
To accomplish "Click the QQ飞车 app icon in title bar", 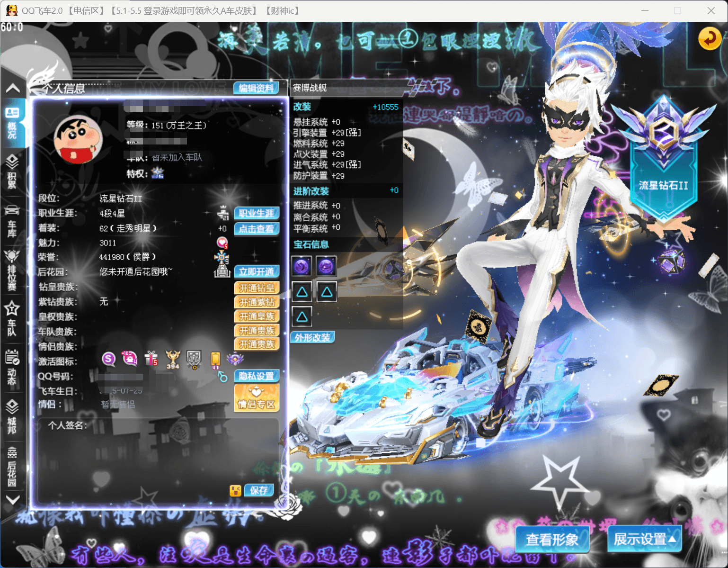I will (x=12, y=10).
